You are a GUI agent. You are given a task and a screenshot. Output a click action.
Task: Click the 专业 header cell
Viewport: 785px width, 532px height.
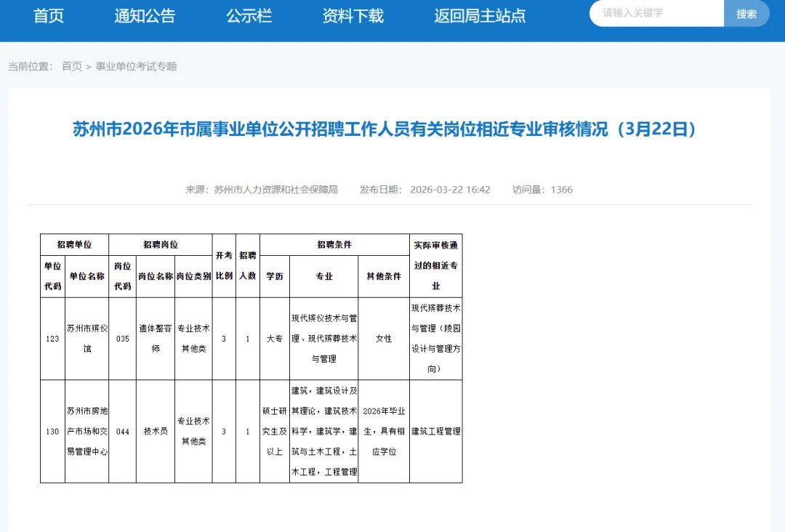click(x=324, y=276)
